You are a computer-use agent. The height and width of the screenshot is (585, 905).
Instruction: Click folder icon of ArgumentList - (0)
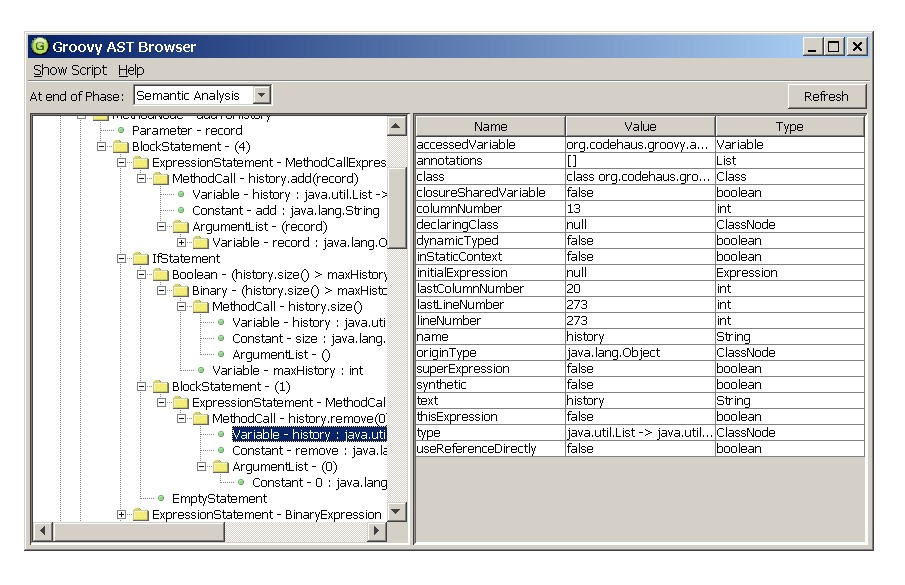(220, 466)
